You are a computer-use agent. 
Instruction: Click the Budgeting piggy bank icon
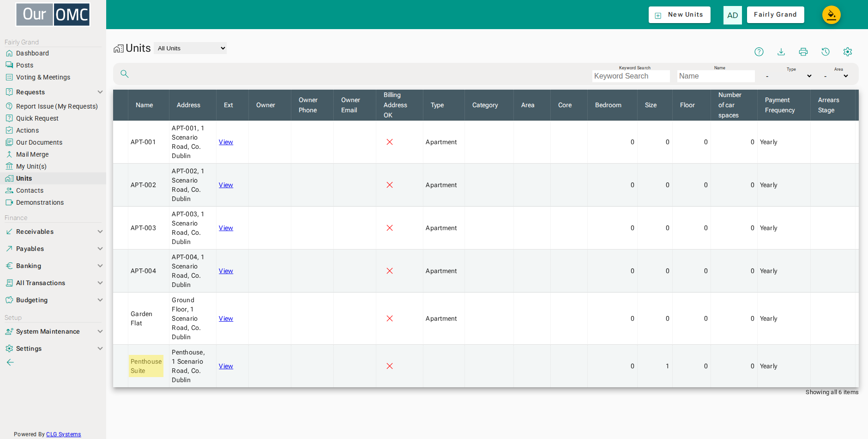click(9, 300)
